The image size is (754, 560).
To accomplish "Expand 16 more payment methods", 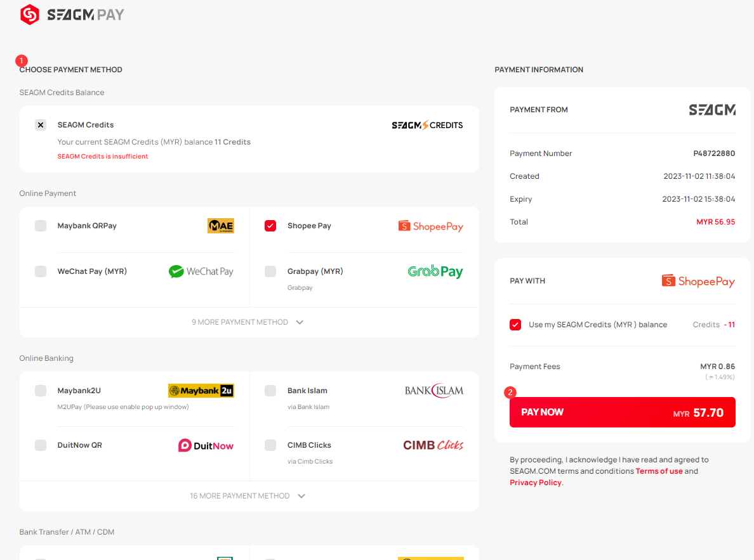I will point(248,495).
